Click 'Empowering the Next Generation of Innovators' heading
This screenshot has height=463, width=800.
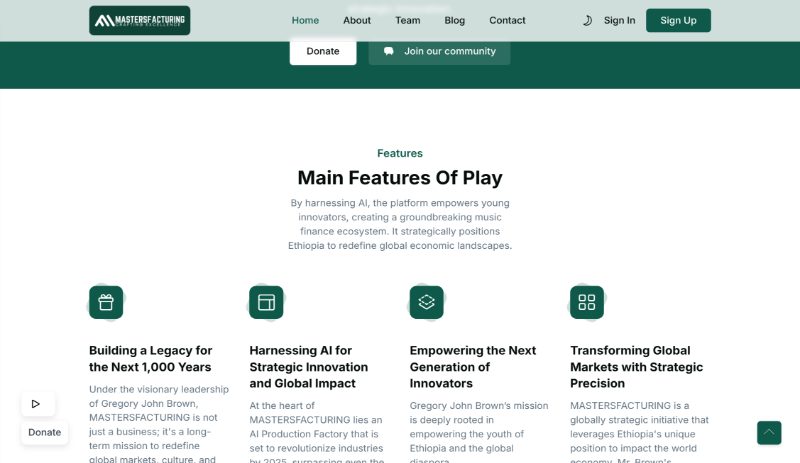(x=473, y=367)
